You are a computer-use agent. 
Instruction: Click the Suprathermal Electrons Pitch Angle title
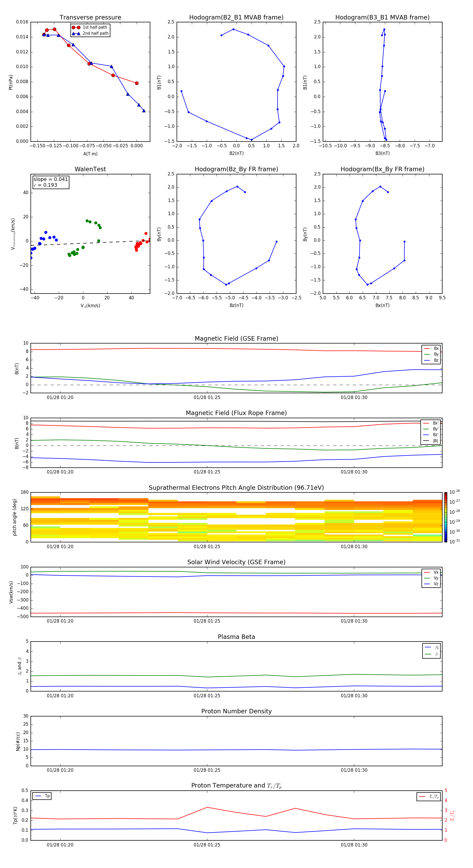point(236,488)
